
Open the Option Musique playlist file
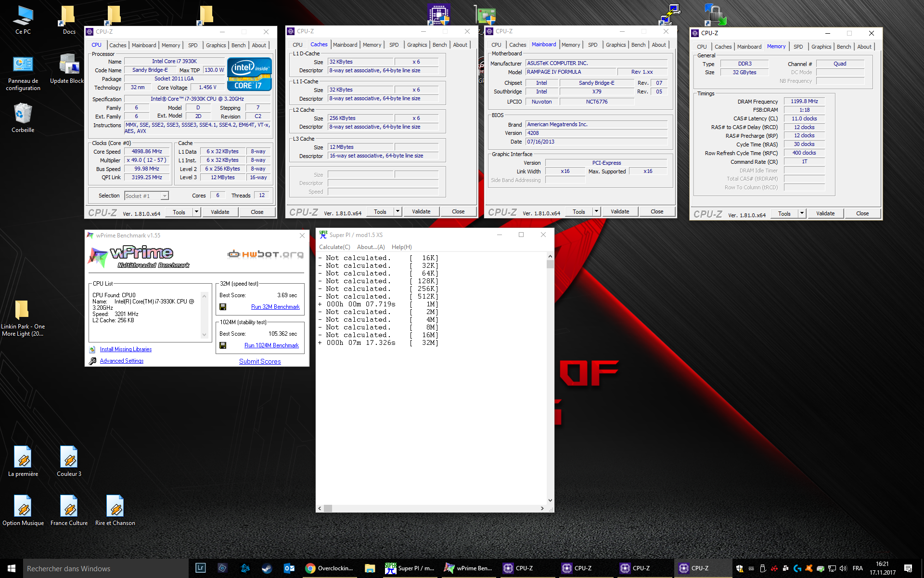pos(23,510)
